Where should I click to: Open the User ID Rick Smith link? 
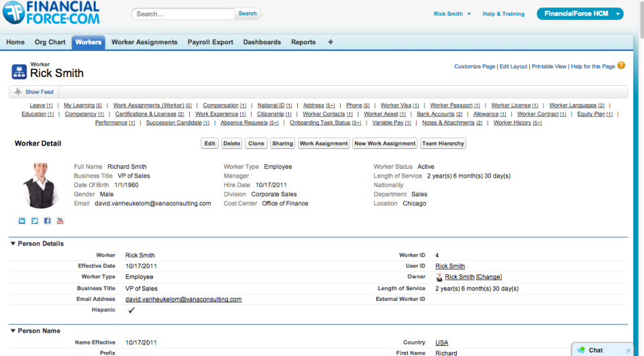pyautogui.click(x=450, y=266)
